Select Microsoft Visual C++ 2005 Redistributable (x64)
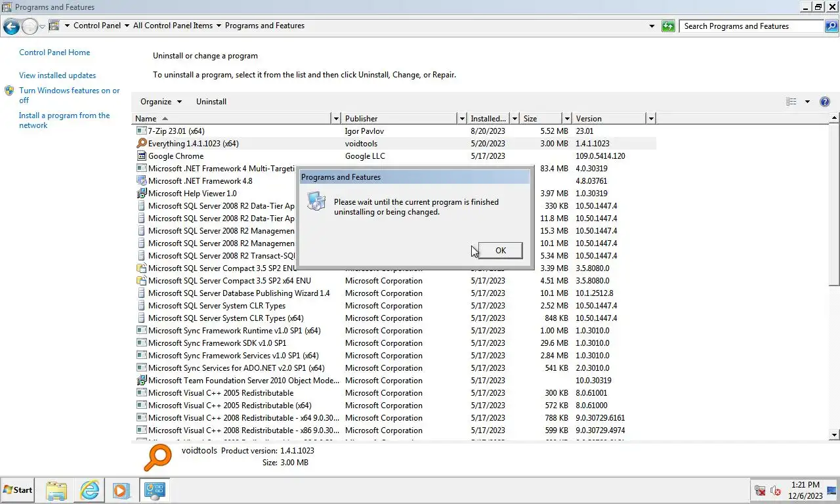 pyautogui.click(x=395, y=406)
